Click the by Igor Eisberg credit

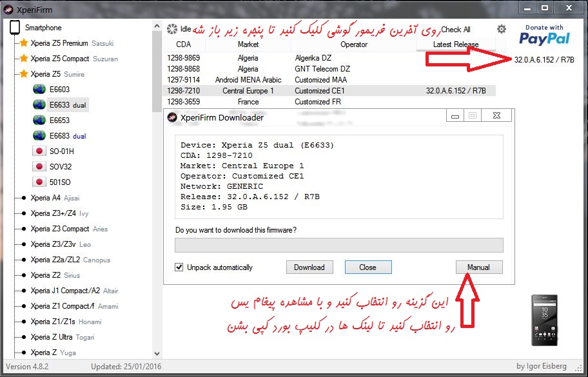point(542,366)
